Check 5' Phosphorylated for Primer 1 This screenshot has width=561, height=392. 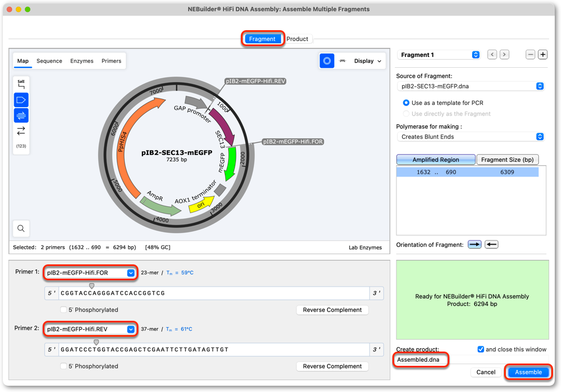(x=64, y=309)
